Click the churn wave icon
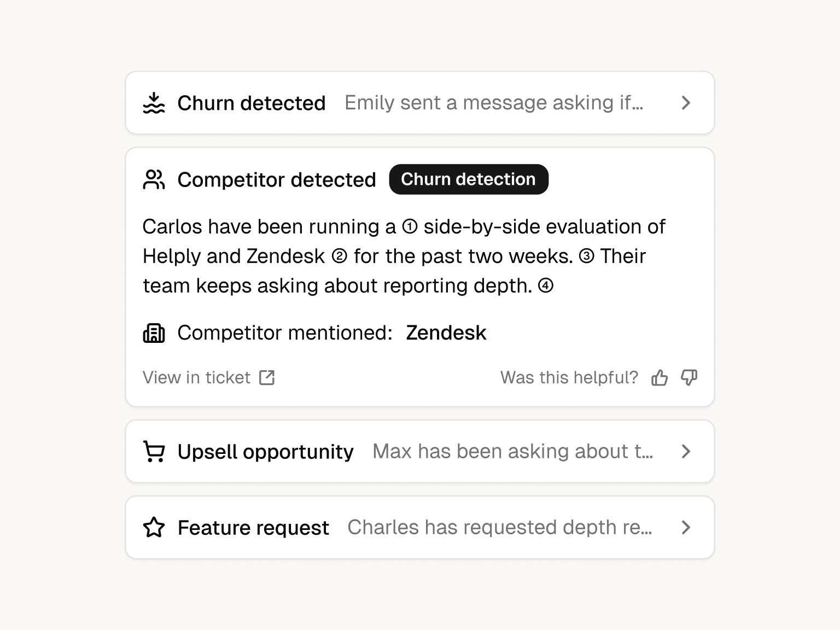 click(x=154, y=103)
